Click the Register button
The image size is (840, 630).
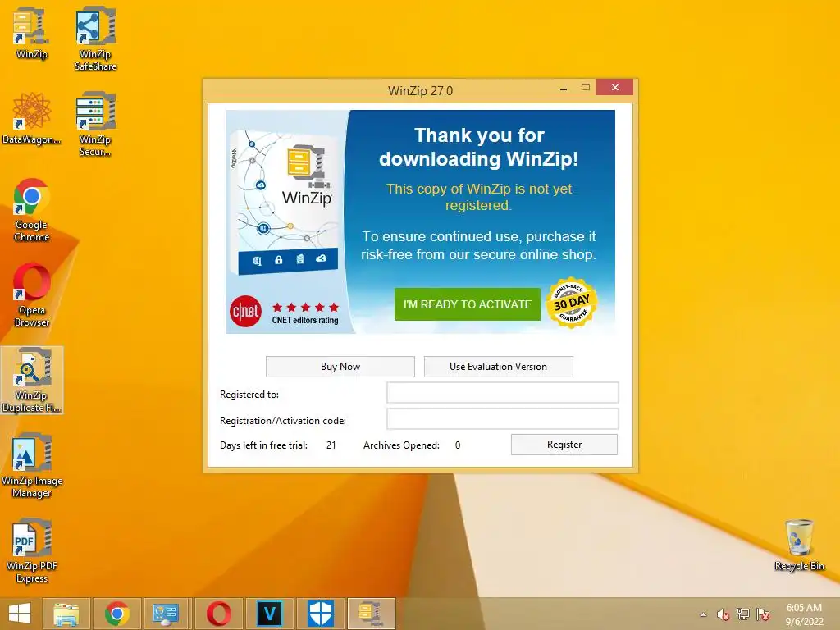click(x=564, y=445)
